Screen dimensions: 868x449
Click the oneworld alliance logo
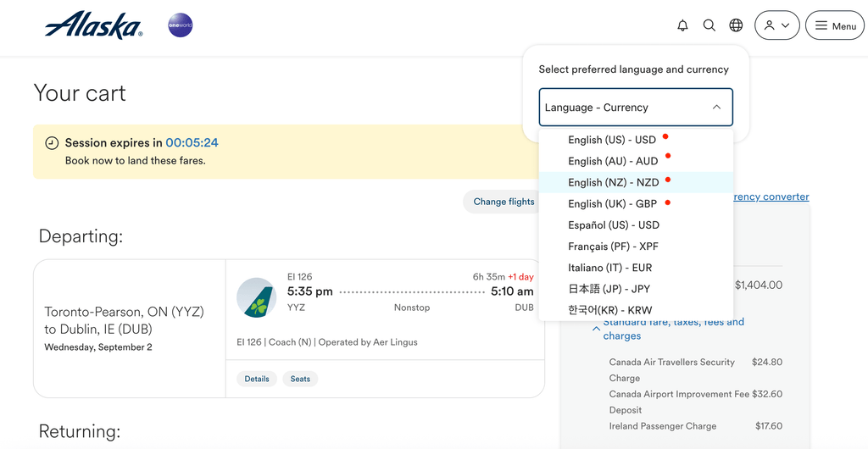click(x=181, y=25)
